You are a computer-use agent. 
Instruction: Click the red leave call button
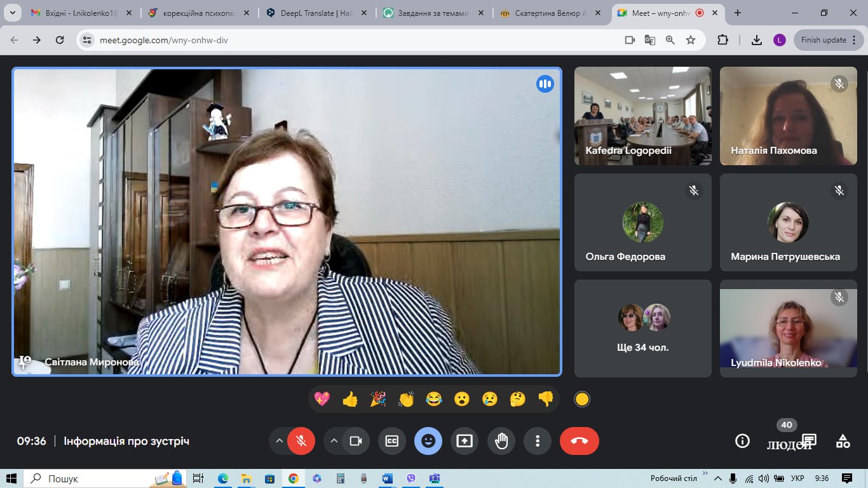(579, 441)
